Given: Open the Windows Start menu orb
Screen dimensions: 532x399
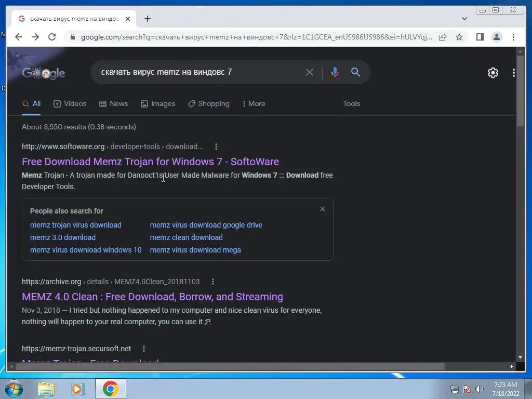Looking at the screenshot, I should coord(14,389).
